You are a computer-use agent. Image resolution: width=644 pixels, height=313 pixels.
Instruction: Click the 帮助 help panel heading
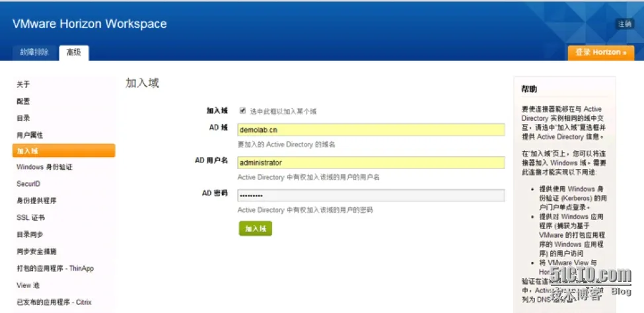pyautogui.click(x=529, y=89)
